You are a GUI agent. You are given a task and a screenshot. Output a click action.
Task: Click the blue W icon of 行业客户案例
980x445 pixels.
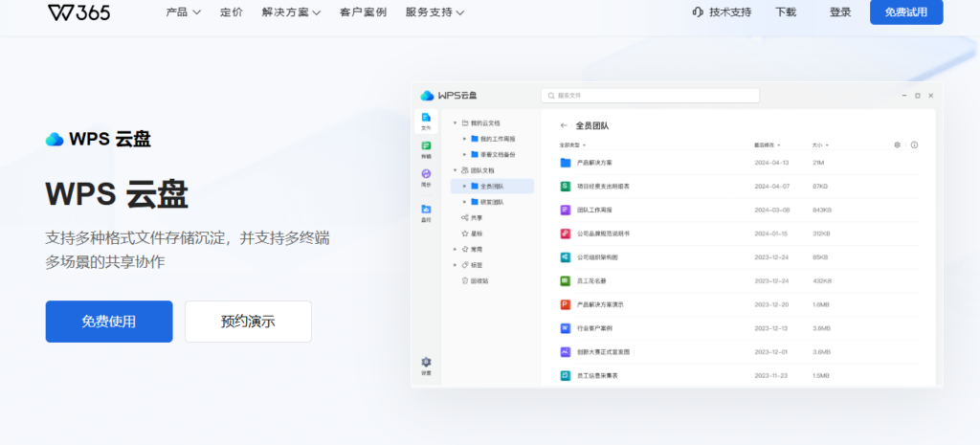[566, 328]
